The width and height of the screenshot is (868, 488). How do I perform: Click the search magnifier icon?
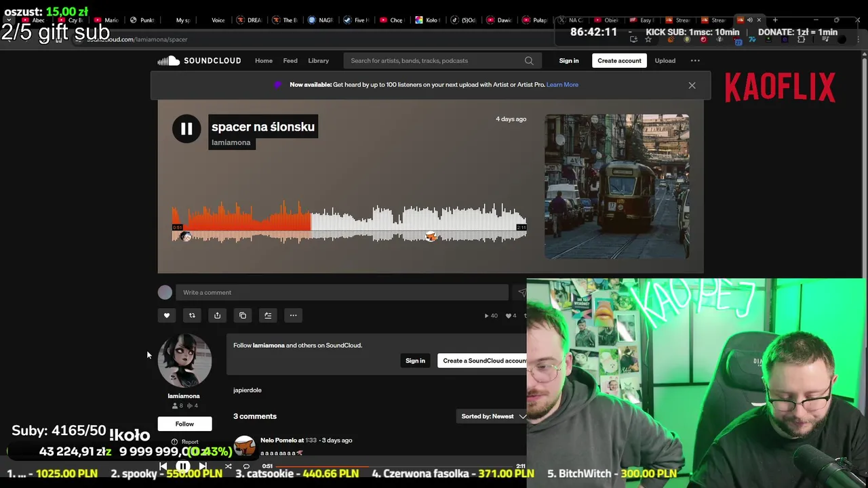(x=529, y=61)
